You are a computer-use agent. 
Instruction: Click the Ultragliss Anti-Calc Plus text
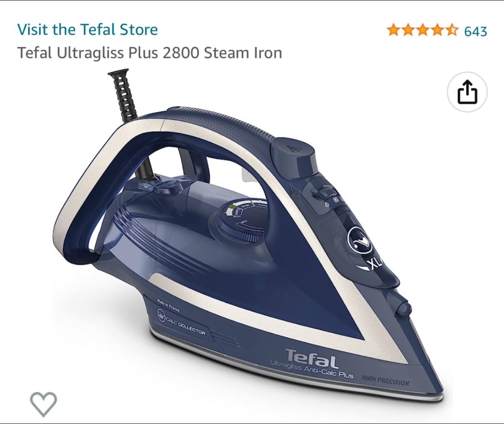tap(312, 370)
